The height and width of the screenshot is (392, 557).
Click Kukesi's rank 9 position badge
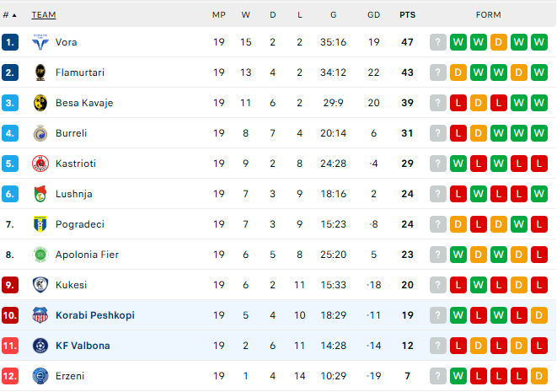[x=10, y=285]
